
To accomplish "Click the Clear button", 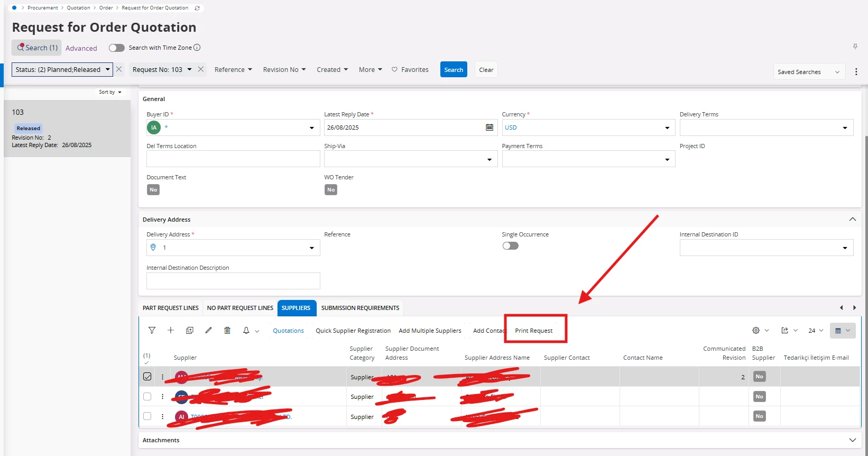I will pos(486,70).
